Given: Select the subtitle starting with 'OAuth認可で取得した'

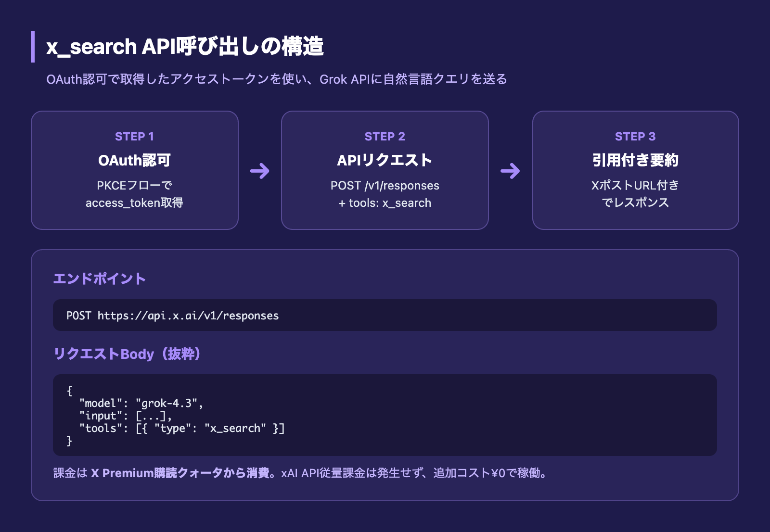Looking at the screenshot, I should (277, 79).
